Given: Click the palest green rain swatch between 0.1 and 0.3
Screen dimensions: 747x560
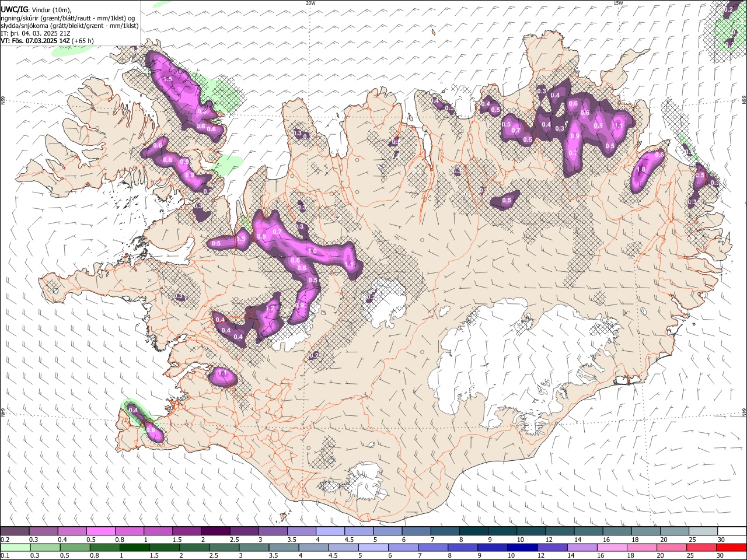Looking at the screenshot, I should pos(15,547).
